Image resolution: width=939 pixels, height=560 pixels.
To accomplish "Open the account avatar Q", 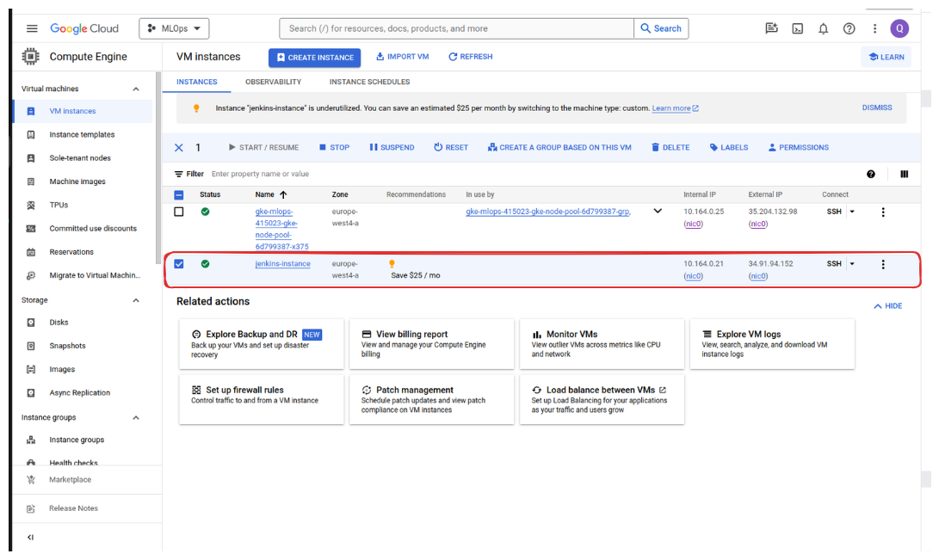I will tap(899, 28).
